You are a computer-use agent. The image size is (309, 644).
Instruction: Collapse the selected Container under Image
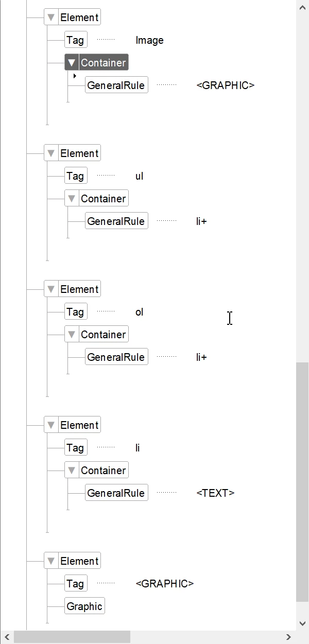pos(72,63)
